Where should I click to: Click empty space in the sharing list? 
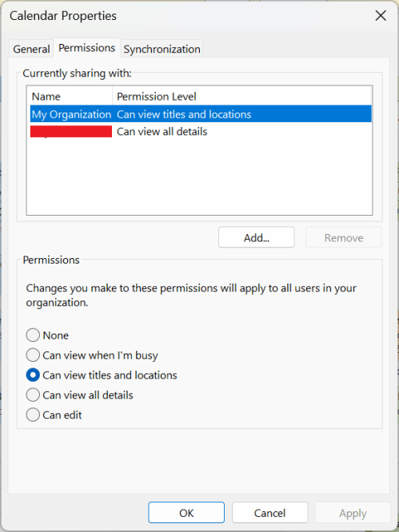click(x=199, y=177)
